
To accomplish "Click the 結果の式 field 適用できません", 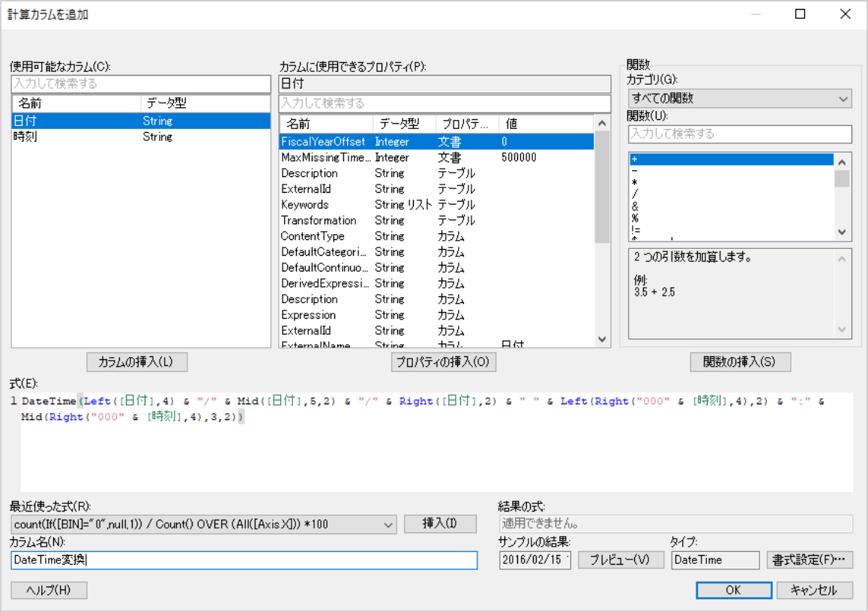I will point(676,523).
